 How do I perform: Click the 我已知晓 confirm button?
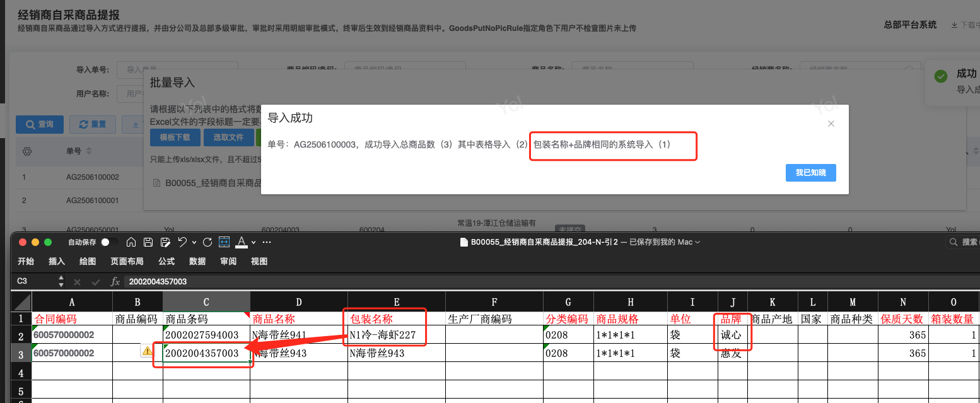pos(810,173)
